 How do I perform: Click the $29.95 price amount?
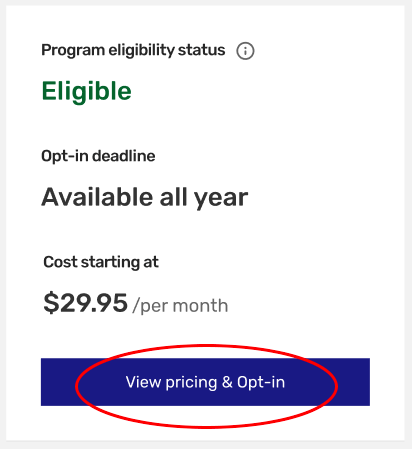(x=85, y=303)
